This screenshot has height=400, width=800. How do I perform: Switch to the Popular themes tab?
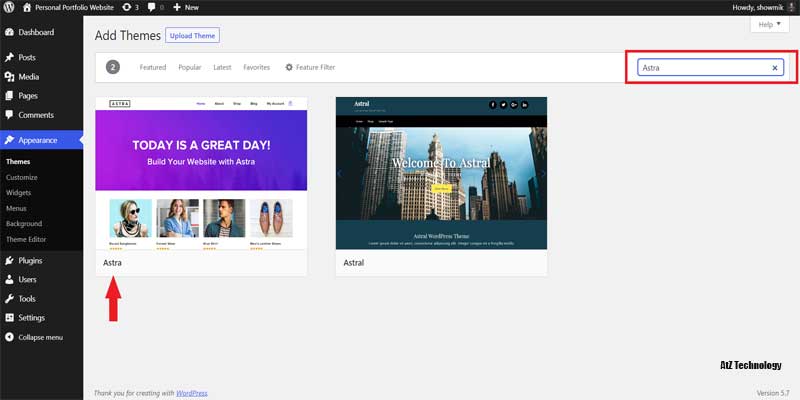pos(190,67)
